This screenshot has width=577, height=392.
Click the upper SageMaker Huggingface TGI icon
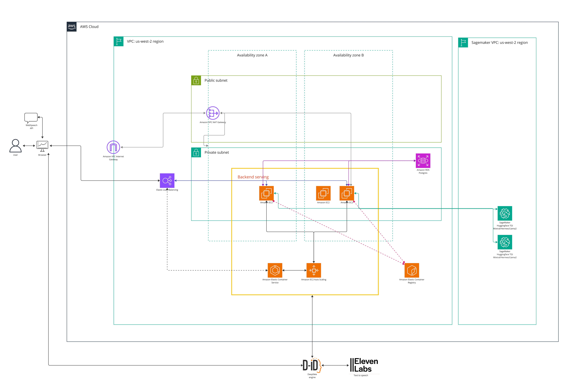click(x=505, y=213)
